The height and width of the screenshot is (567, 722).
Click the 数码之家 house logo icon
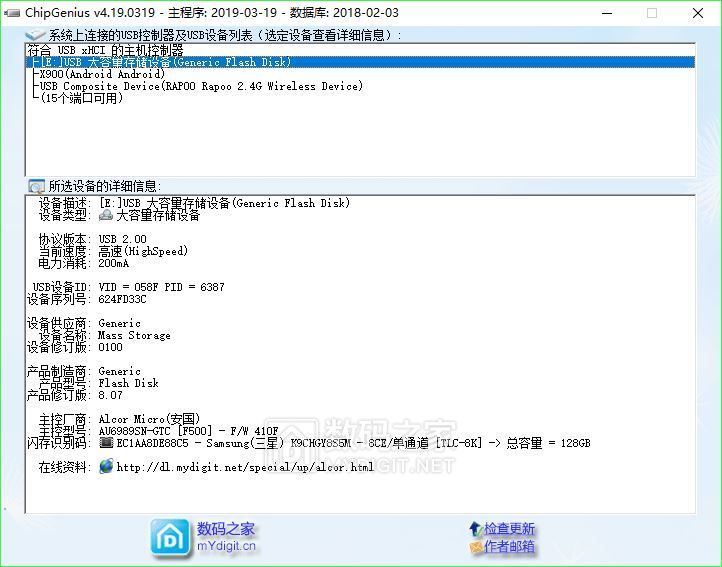pos(170,538)
